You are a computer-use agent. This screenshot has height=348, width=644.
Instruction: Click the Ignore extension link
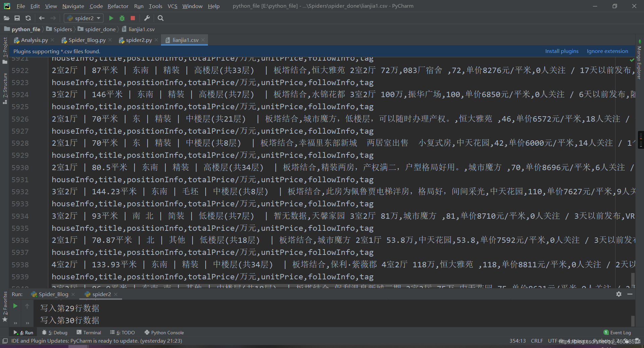[607, 51]
